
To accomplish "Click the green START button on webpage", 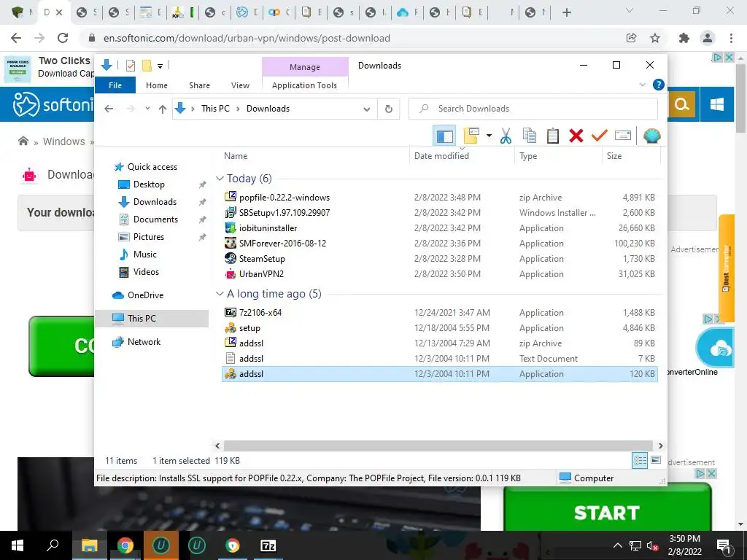I will [607, 508].
